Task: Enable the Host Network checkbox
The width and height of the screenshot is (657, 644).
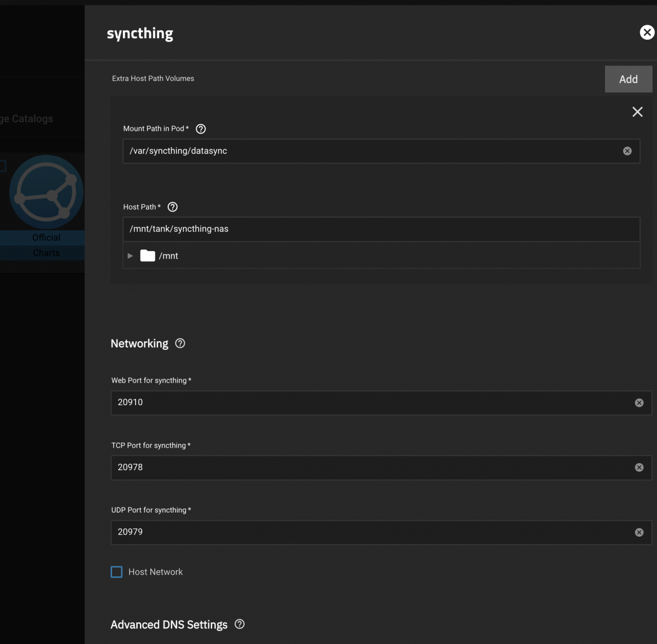Action: click(x=116, y=572)
